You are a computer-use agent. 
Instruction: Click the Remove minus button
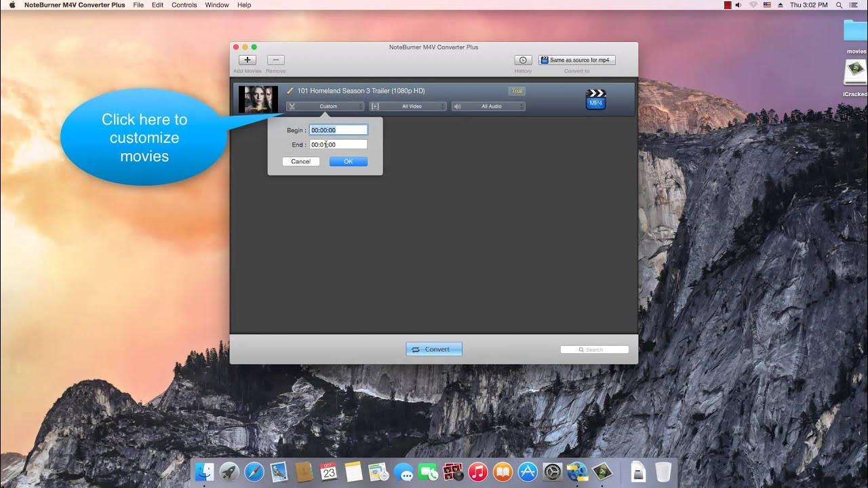click(x=275, y=60)
